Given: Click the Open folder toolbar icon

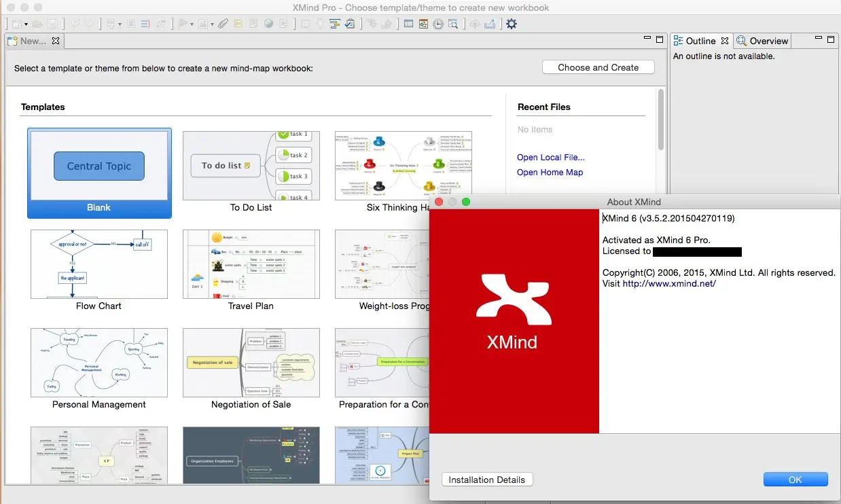Looking at the screenshot, I should (x=37, y=24).
